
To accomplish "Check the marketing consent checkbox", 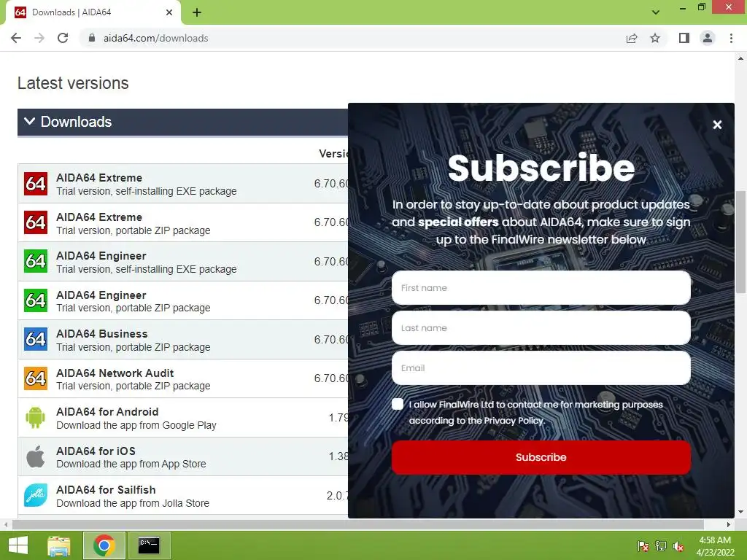I will 398,404.
